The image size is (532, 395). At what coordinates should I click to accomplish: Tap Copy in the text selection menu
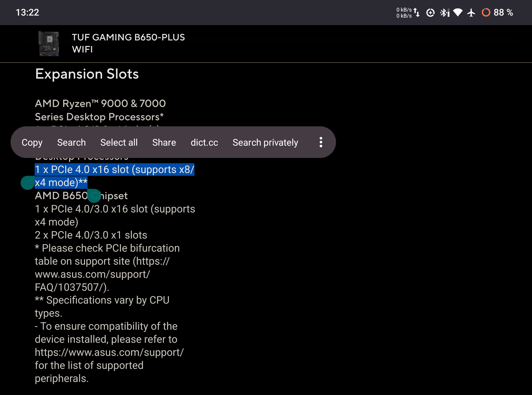tap(32, 142)
